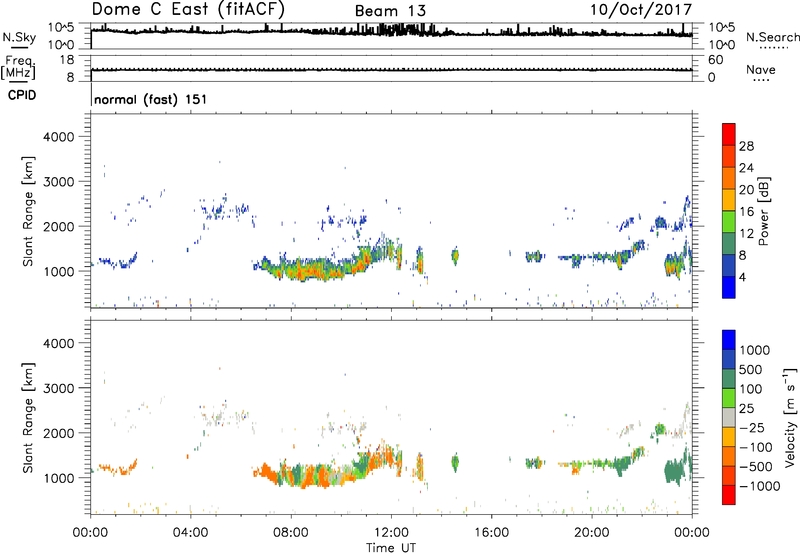Click the '3000' tick of the velocity panel
800x554 pixels.
(58, 388)
